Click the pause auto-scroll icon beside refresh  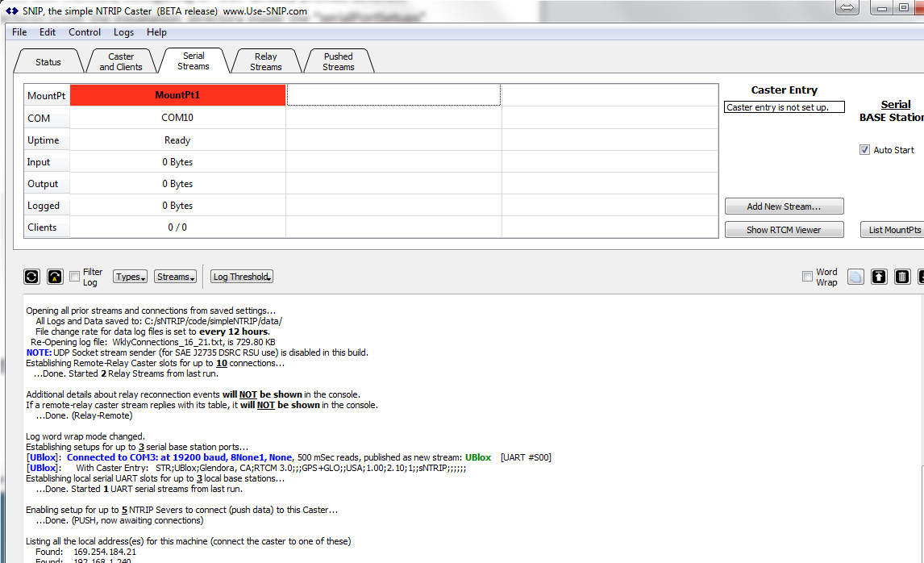tap(54, 277)
